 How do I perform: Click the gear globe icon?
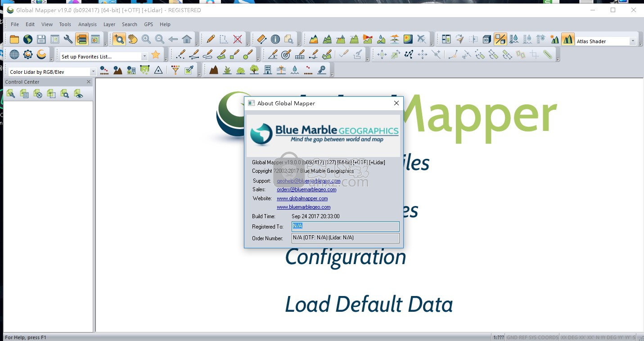tap(28, 55)
